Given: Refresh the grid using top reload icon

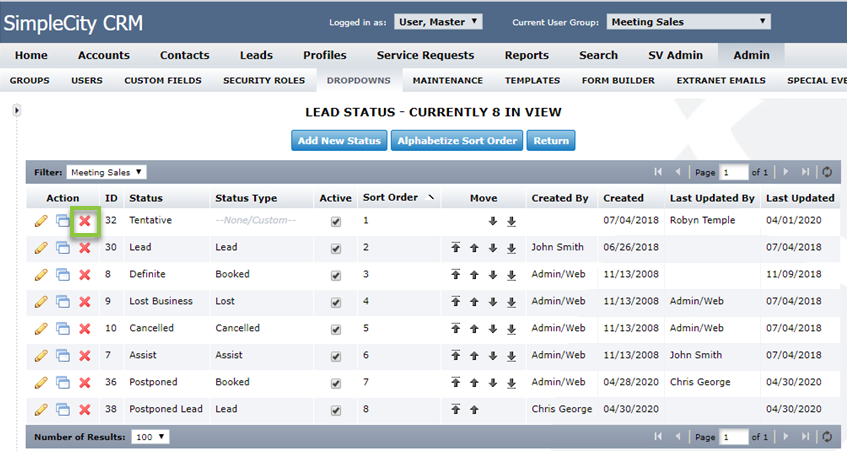Looking at the screenshot, I should point(827,172).
